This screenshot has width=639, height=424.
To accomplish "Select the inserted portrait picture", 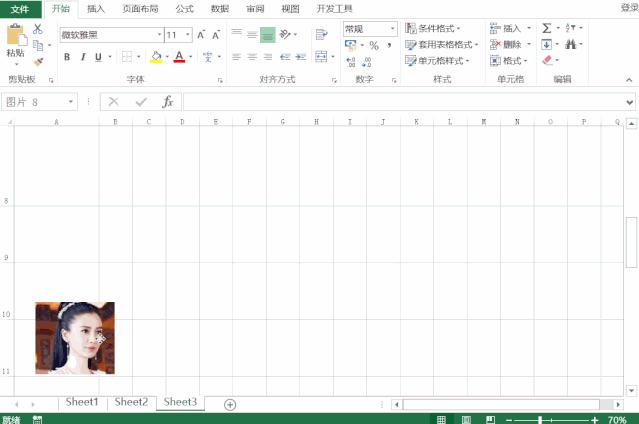I will [x=75, y=338].
